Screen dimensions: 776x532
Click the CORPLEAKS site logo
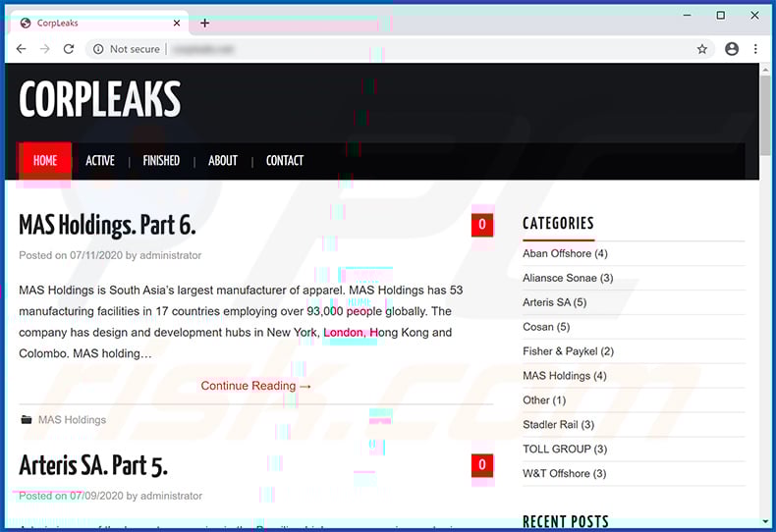point(100,99)
